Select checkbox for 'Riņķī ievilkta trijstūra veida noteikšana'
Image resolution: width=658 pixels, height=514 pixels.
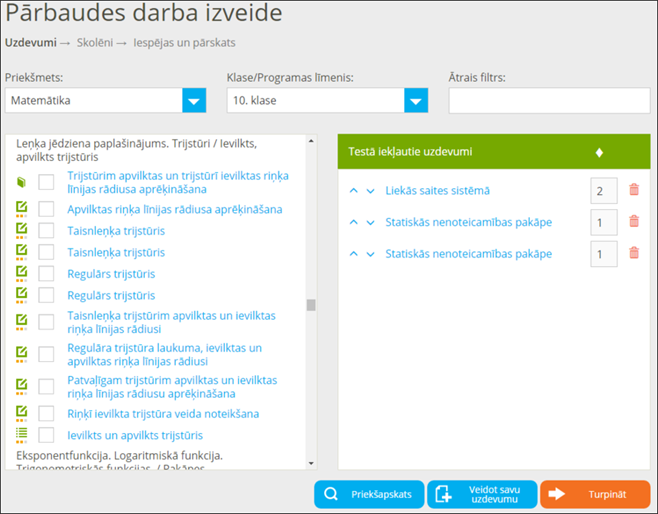[46, 413]
